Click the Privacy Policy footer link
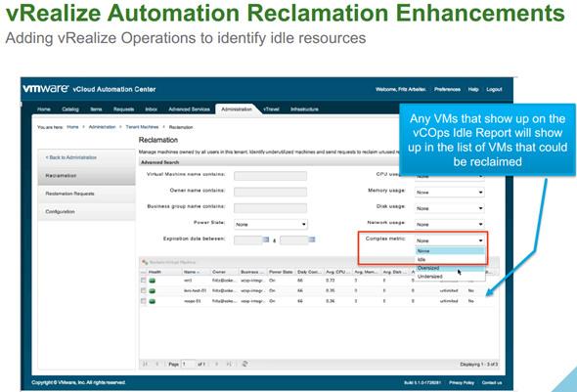The width and height of the screenshot is (577, 392). click(x=462, y=383)
